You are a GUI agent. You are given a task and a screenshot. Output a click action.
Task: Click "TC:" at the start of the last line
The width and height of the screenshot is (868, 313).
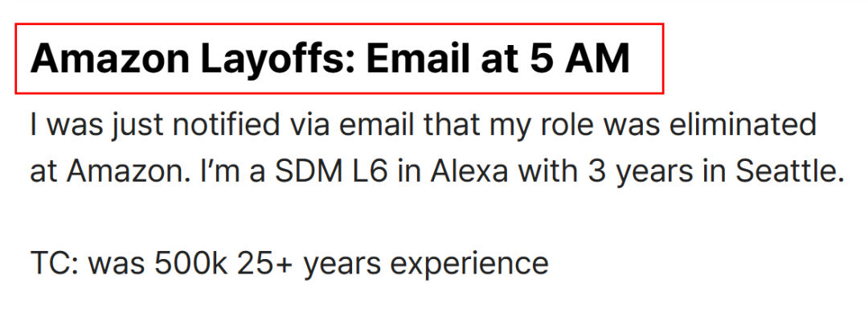tap(55, 263)
